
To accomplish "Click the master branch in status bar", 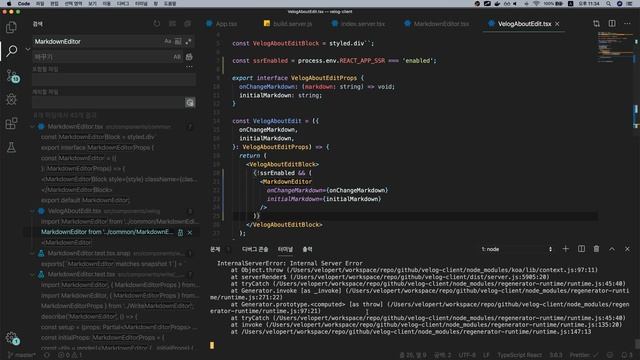I will click(x=22, y=355).
